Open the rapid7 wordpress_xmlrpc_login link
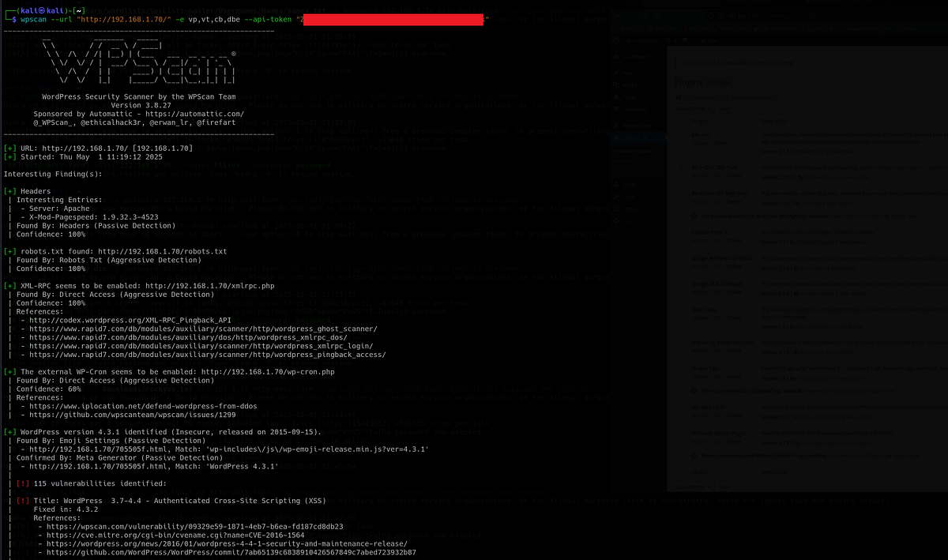This screenshot has width=948, height=560. coord(201,346)
